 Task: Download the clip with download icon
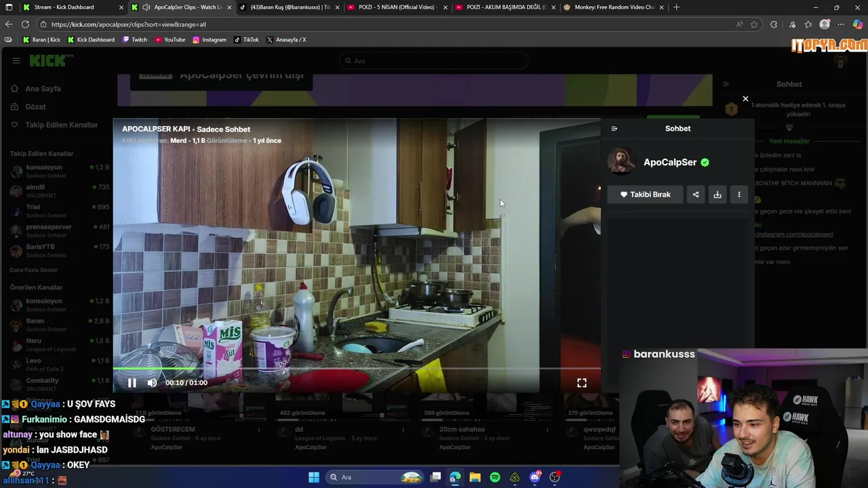pyautogui.click(x=717, y=195)
